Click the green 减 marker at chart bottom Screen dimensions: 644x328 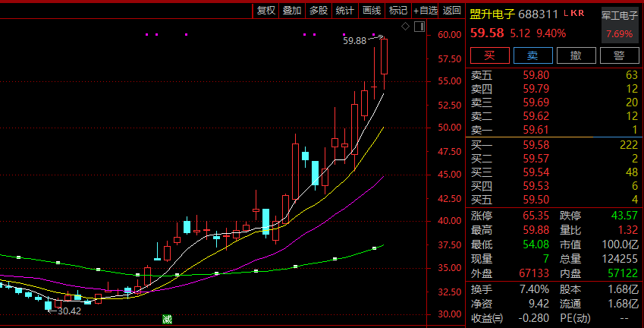[167, 319]
